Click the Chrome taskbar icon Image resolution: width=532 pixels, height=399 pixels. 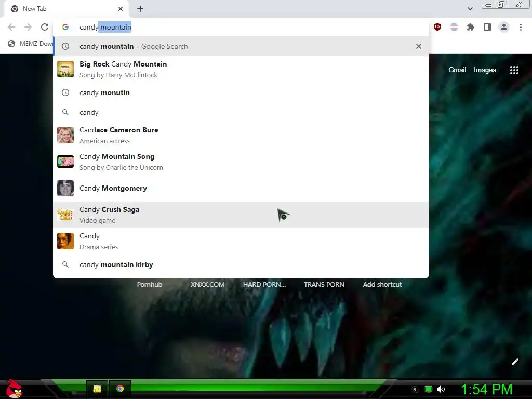pyautogui.click(x=120, y=389)
